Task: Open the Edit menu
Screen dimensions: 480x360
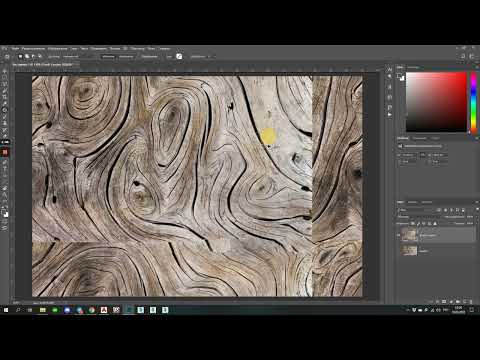Action: coord(33,49)
